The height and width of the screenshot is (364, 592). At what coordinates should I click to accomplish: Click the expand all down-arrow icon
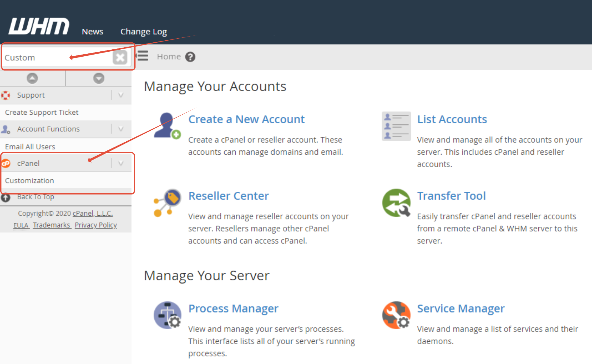99,78
